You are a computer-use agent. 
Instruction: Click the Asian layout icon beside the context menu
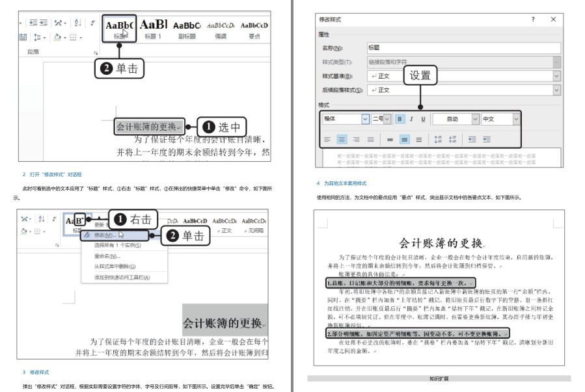click(x=24, y=218)
